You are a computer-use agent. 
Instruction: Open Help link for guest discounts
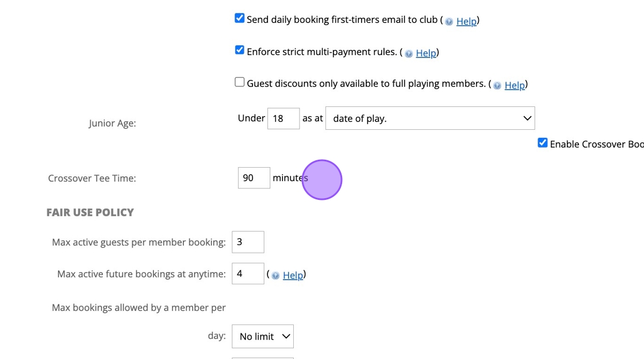(x=515, y=86)
